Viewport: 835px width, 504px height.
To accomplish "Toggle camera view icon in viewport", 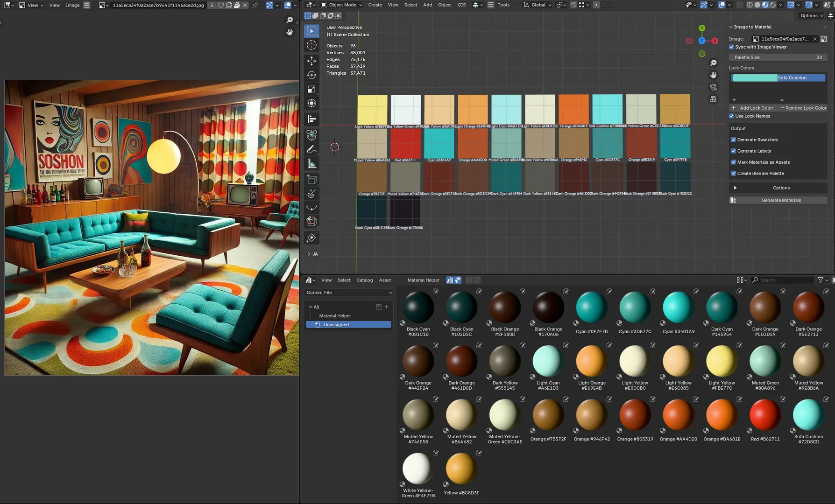I will 713,87.
